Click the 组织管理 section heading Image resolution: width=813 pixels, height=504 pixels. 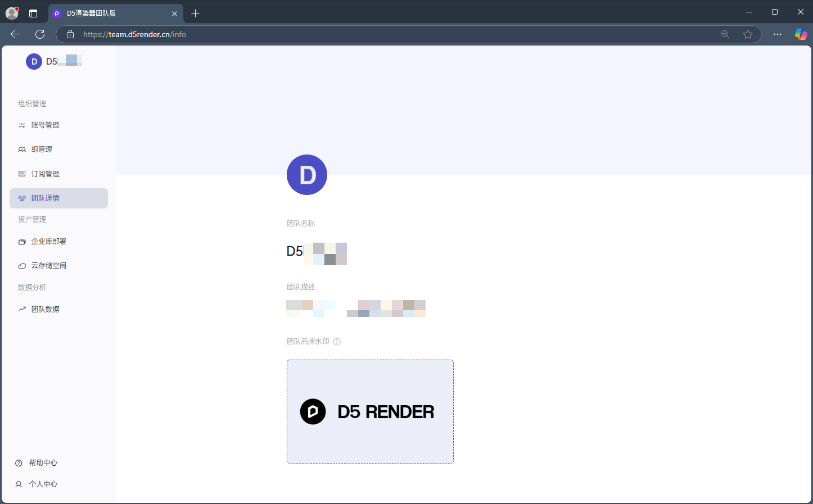point(32,104)
